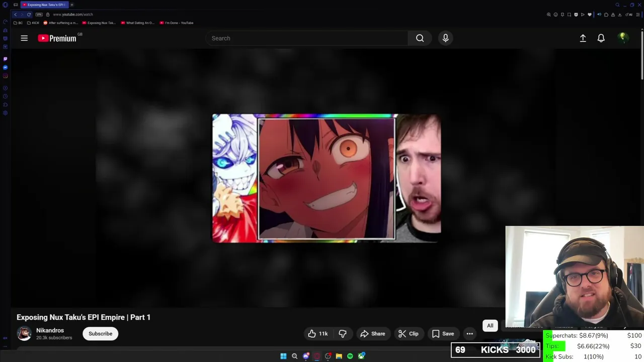This screenshot has height=362, width=644.
Task: Open the browser easy setup menu
Action: click(x=638, y=15)
